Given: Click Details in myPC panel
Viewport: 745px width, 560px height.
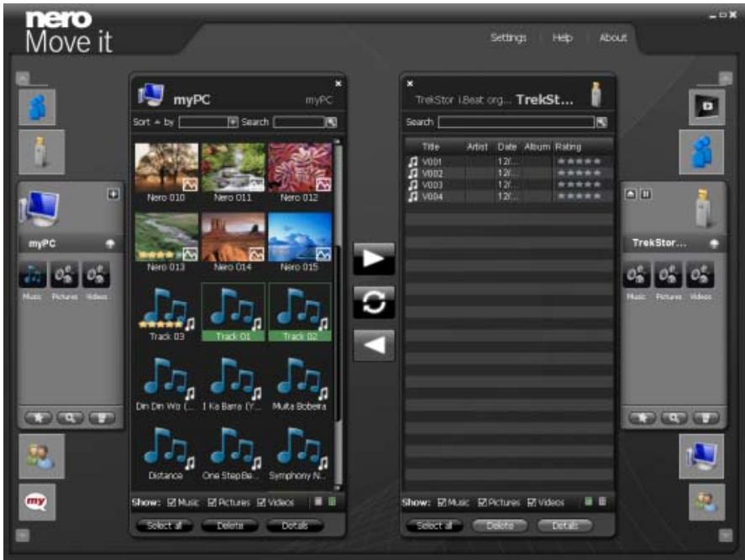Looking at the screenshot, I should [x=295, y=526].
